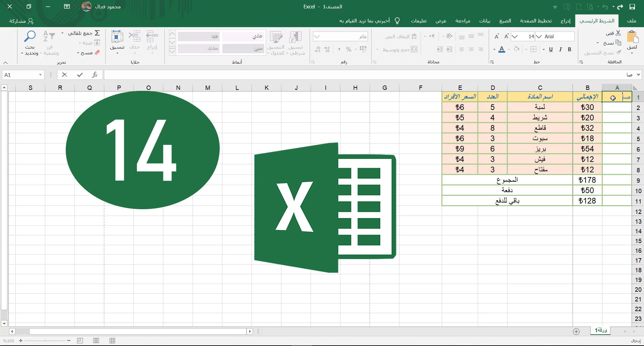Click the comma style icon
This screenshot has height=346, width=644.
click(x=339, y=49)
